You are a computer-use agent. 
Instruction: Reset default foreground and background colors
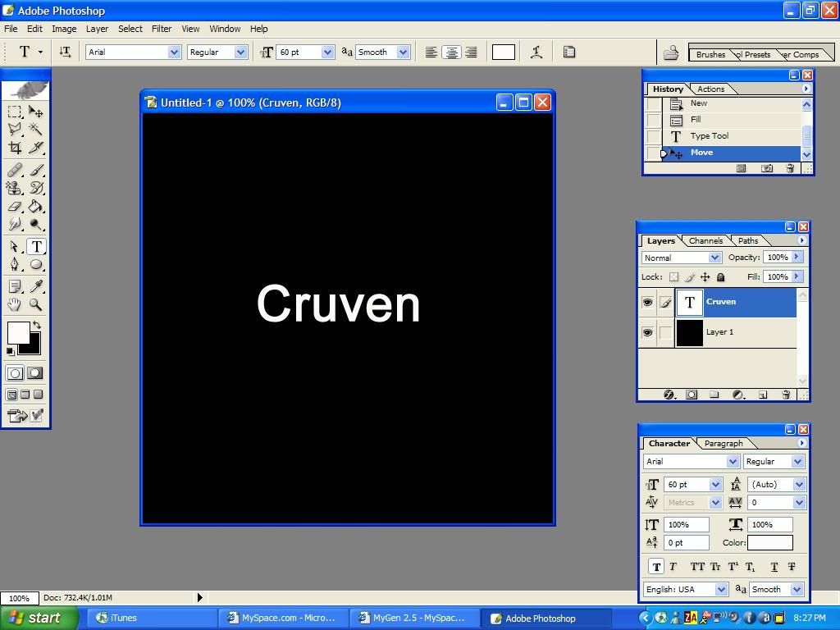click(10, 351)
